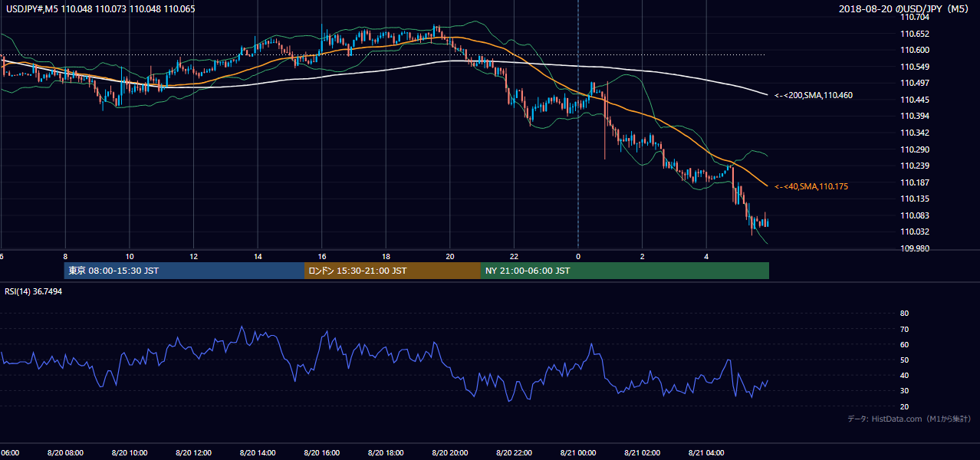
Task: Click hour tick 16 under the price chart
Action: (322, 257)
